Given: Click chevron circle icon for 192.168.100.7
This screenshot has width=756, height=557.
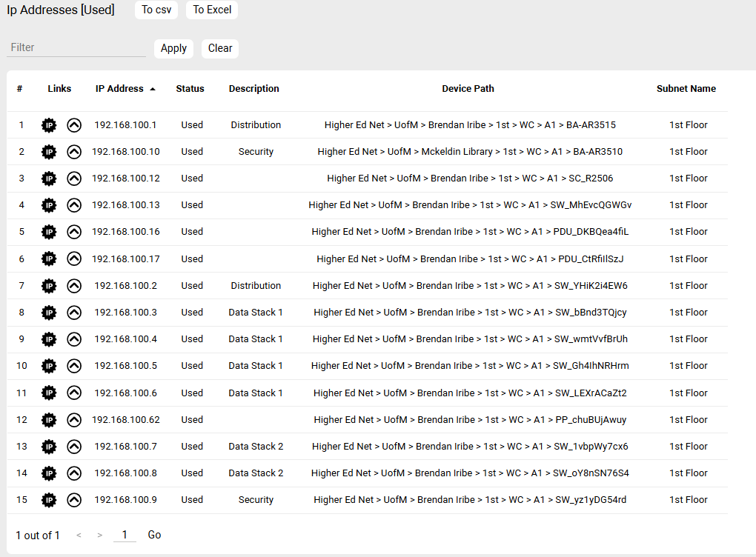Looking at the screenshot, I should [x=74, y=447].
